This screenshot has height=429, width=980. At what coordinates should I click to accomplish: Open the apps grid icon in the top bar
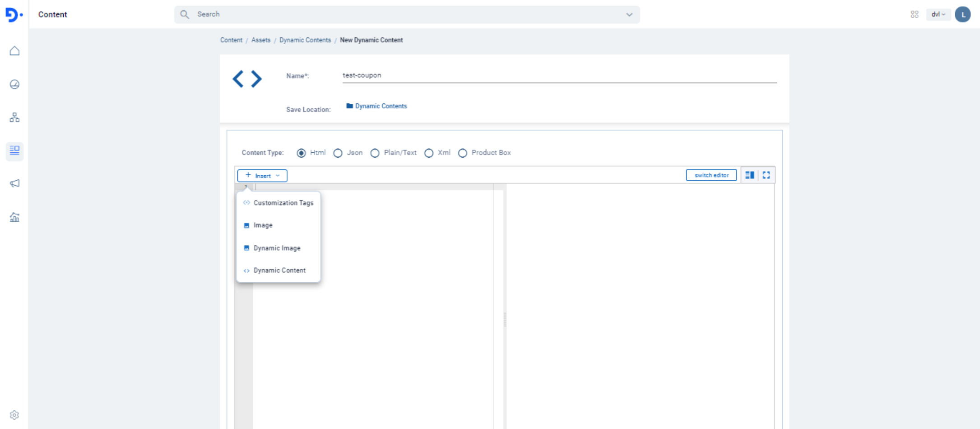pos(915,14)
